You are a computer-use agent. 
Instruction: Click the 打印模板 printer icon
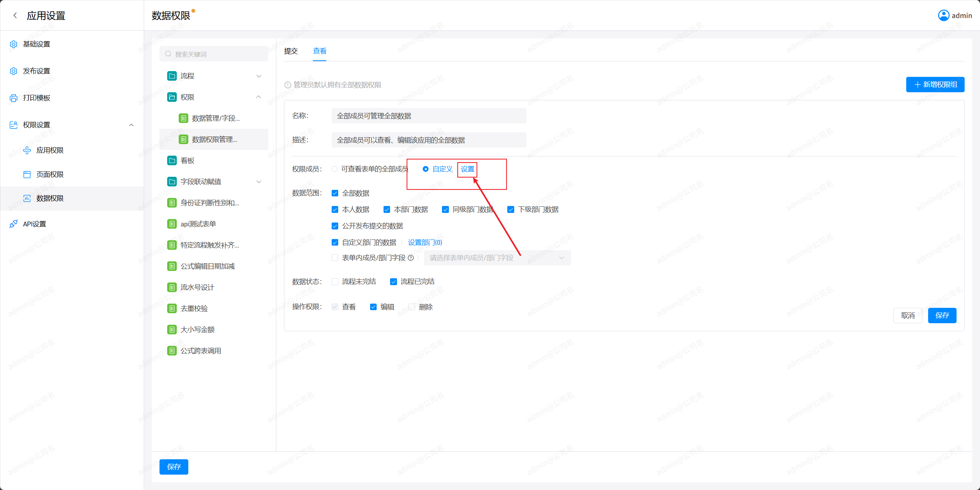click(x=13, y=98)
